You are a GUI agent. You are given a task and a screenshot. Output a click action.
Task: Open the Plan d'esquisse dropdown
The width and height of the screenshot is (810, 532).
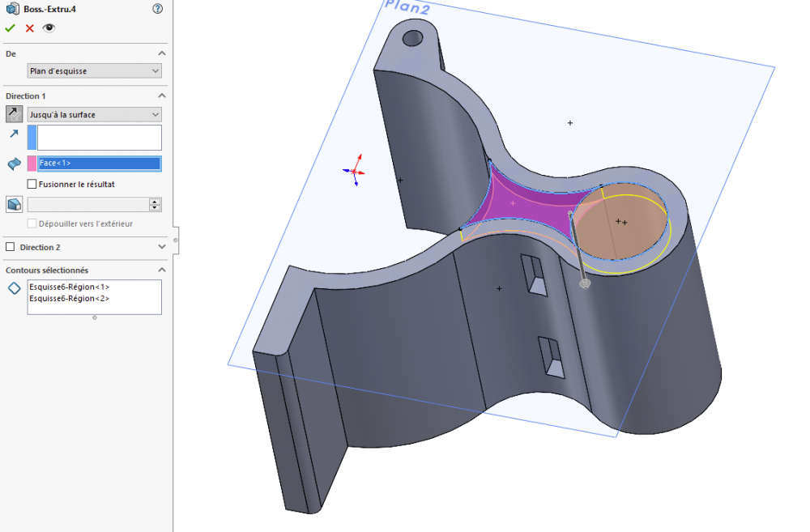point(94,71)
